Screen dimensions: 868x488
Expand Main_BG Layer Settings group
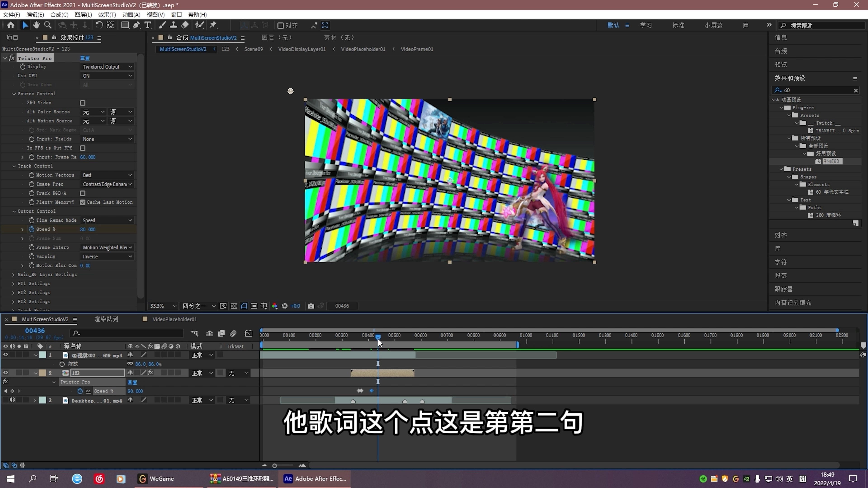point(13,275)
